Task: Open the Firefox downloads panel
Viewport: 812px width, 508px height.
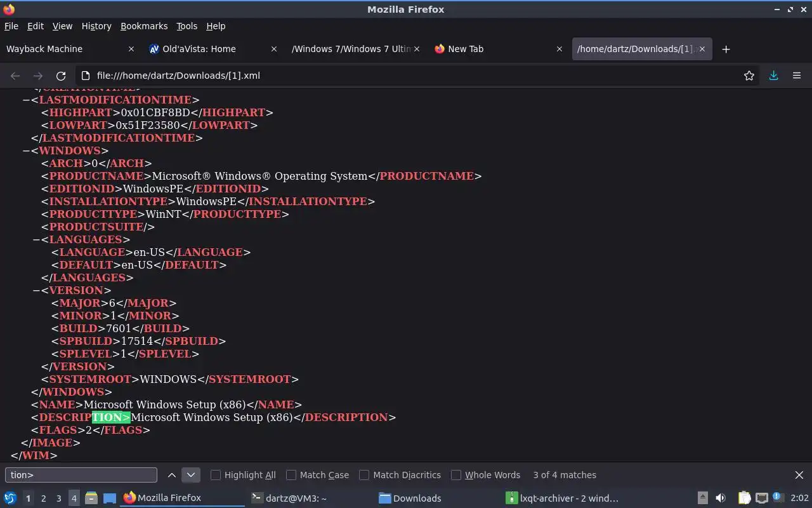Action: (774, 76)
